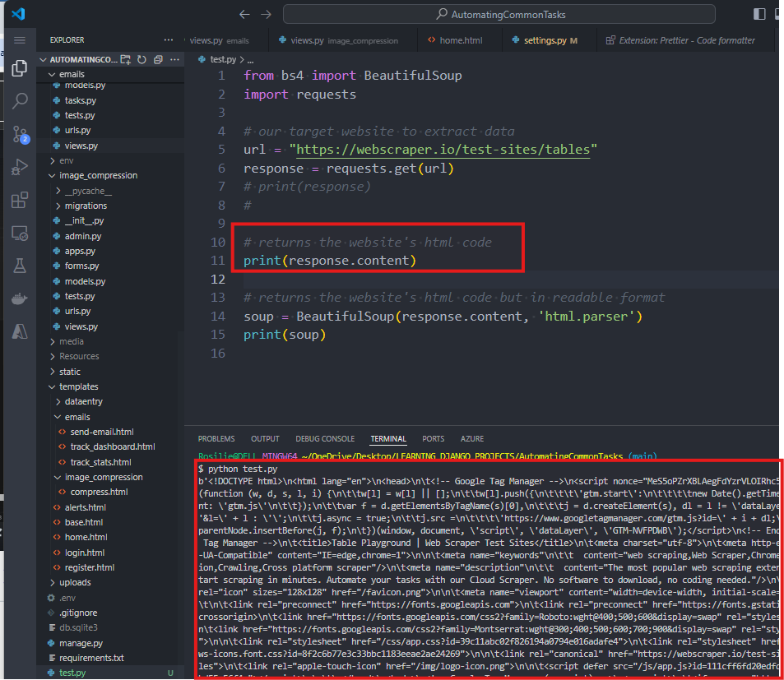Open the OUTPUT panel tab

tap(265, 439)
